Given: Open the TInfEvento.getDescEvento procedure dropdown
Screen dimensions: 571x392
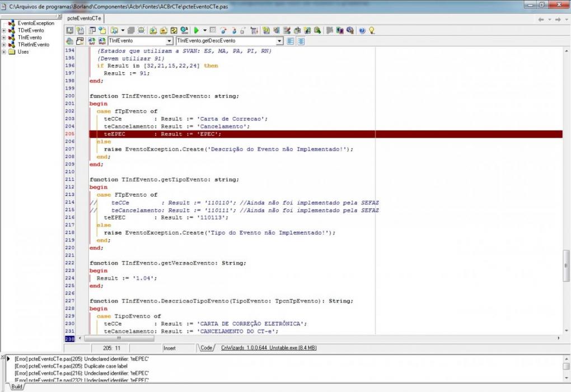Looking at the screenshot, I should pos(279,41).
